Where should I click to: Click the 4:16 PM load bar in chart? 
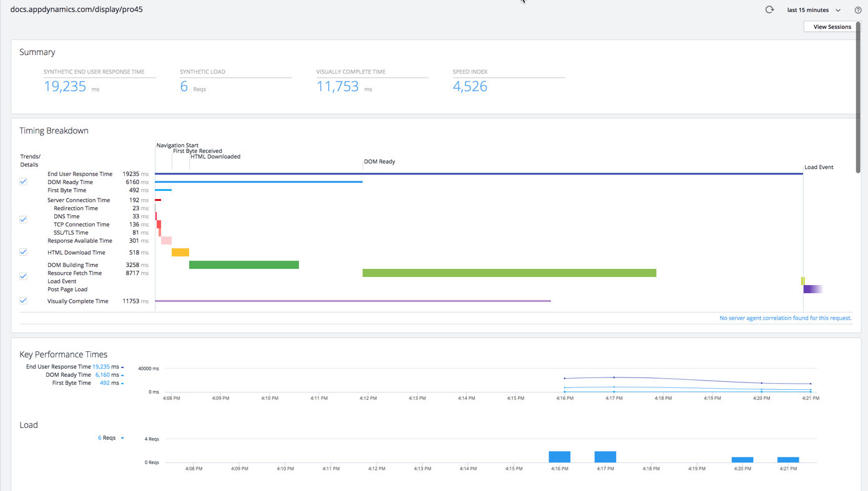[560, 457]
